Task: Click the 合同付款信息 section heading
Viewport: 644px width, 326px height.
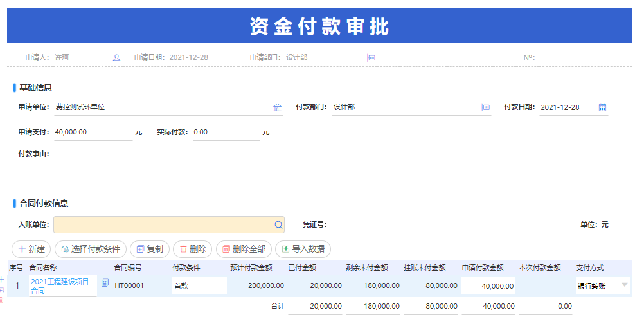Action: (x=44, y=203)
